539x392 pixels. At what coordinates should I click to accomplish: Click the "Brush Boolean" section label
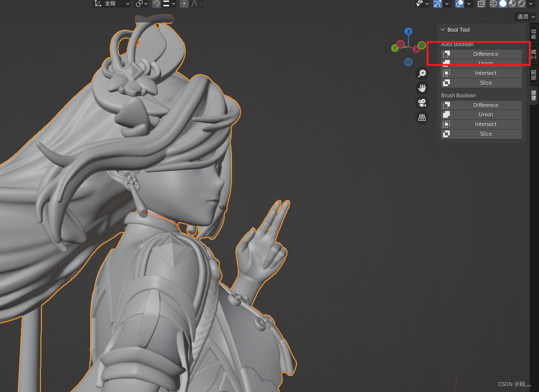(x=459, y=95)
